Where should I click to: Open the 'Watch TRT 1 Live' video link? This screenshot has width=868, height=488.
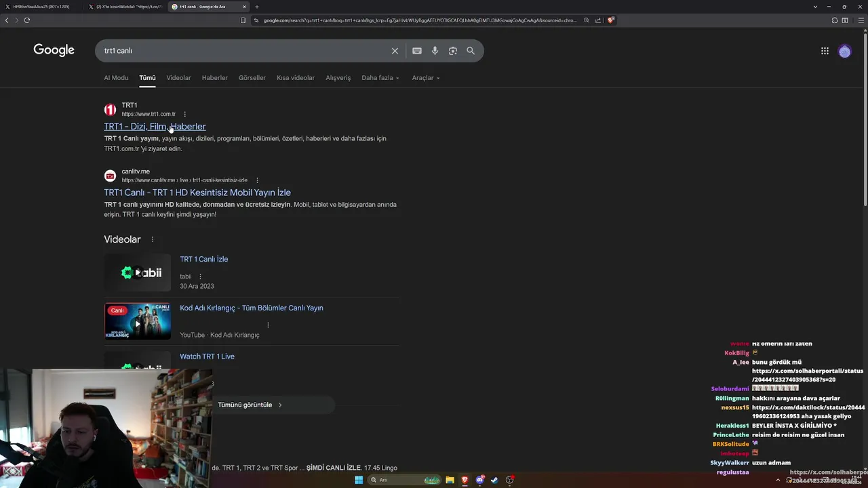pos(207,357)
